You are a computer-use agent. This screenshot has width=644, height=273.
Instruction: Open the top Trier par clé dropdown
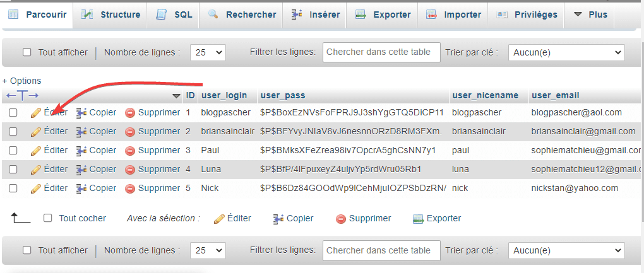click(x=566, y=52)
